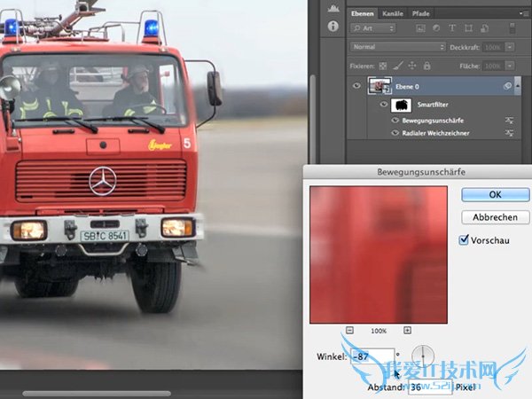Hide all Smartfilter effects

[x=383, y=104]
